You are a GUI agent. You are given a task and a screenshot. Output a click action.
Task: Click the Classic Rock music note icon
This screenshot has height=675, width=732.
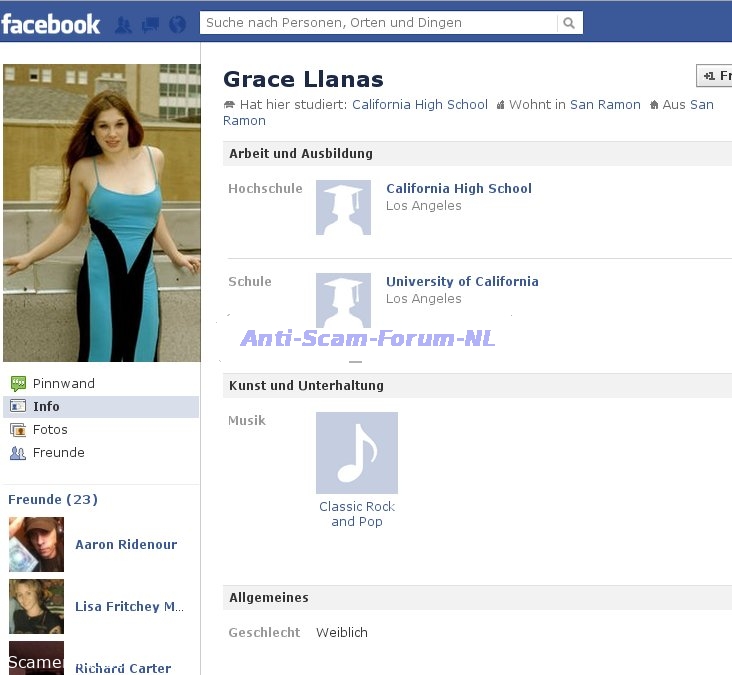coord(357,453)
